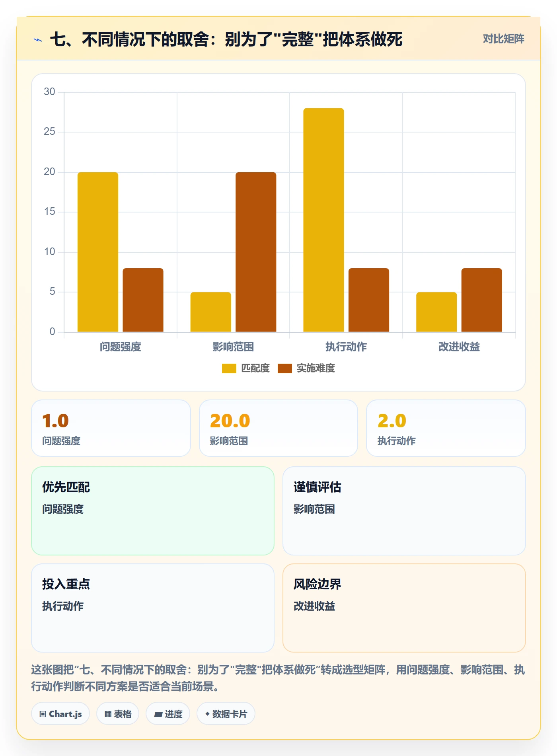Toggle the 实施难度 legend brown swatch

point(285,368)
